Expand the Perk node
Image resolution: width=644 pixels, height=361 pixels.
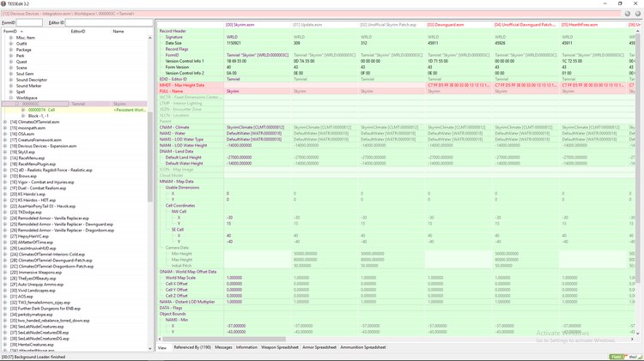click(11, 56)
